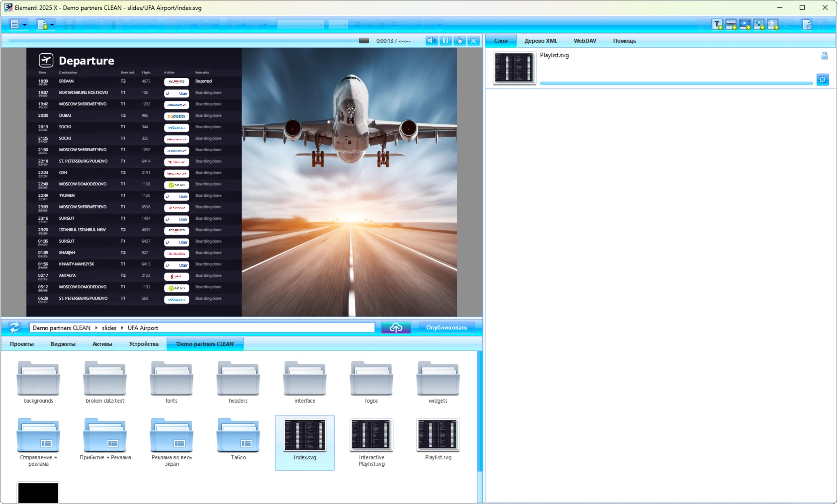The height and width of the screenshot is (504, 837).
Task: Open settings gear for the Playlist.svg layer
Action: [823, 79]
